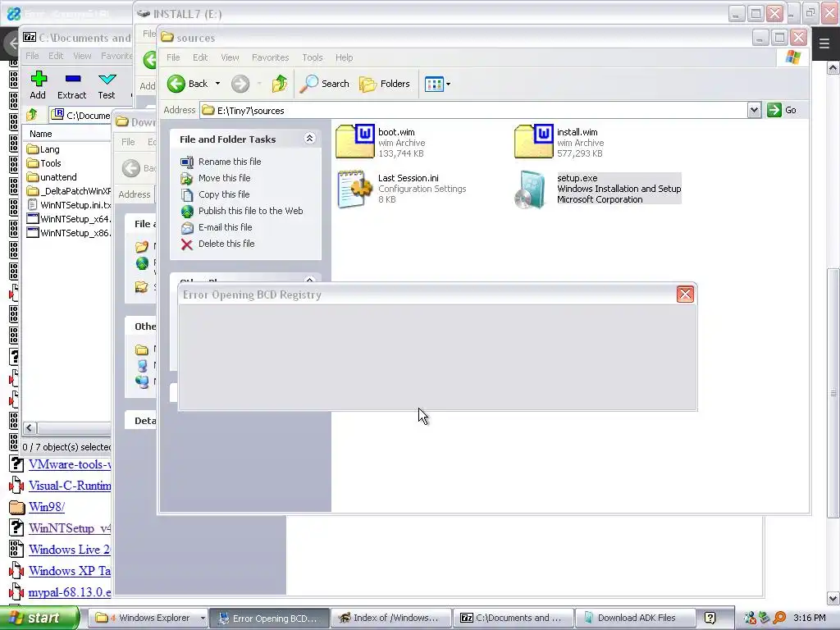The image size is (840, 630).
Task: Click the Win98 folder icon on web page
Action: point(16,507)
